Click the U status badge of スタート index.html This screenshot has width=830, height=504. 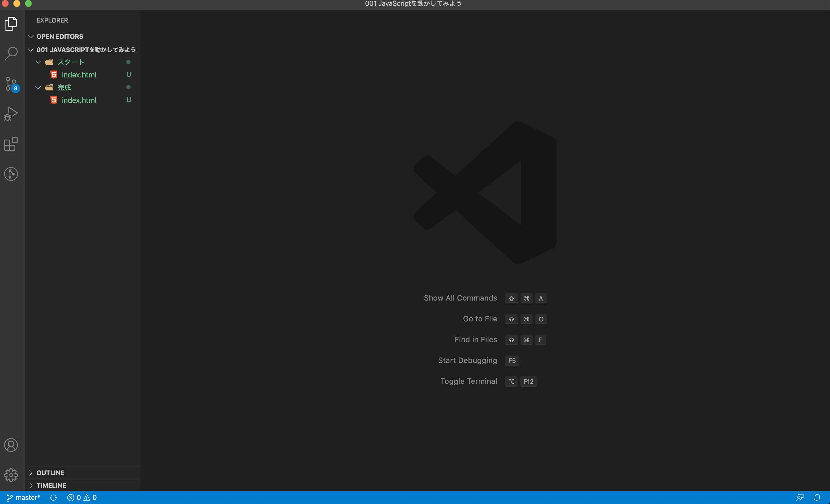pos(129,74)
